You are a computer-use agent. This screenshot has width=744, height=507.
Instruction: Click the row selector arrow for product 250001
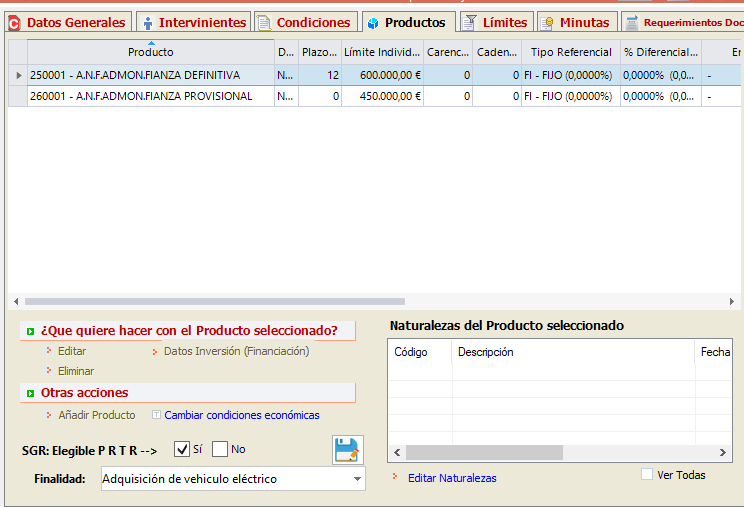tap(18, 75)
